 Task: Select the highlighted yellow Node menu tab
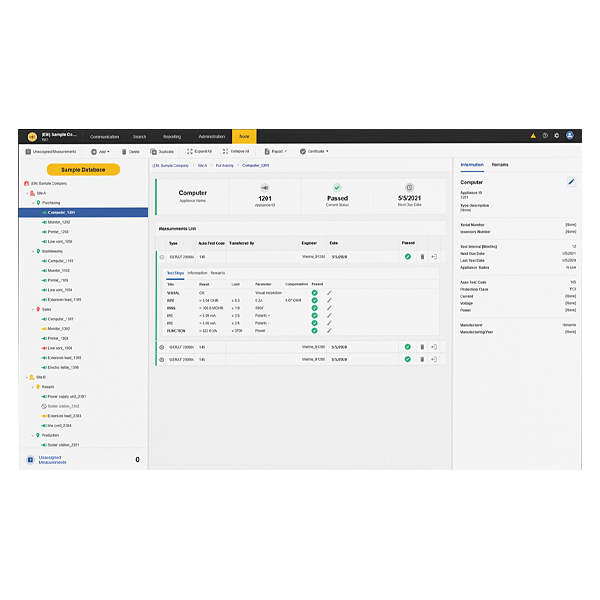click(244, 136)
